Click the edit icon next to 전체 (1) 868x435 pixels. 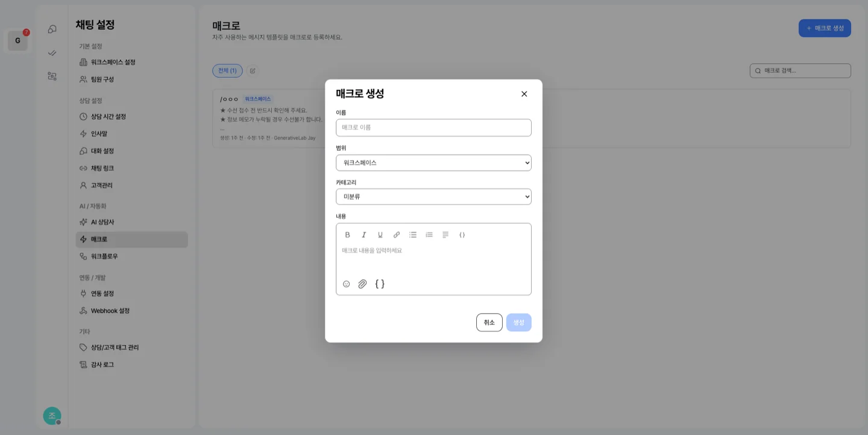click(x=253, y=71)
